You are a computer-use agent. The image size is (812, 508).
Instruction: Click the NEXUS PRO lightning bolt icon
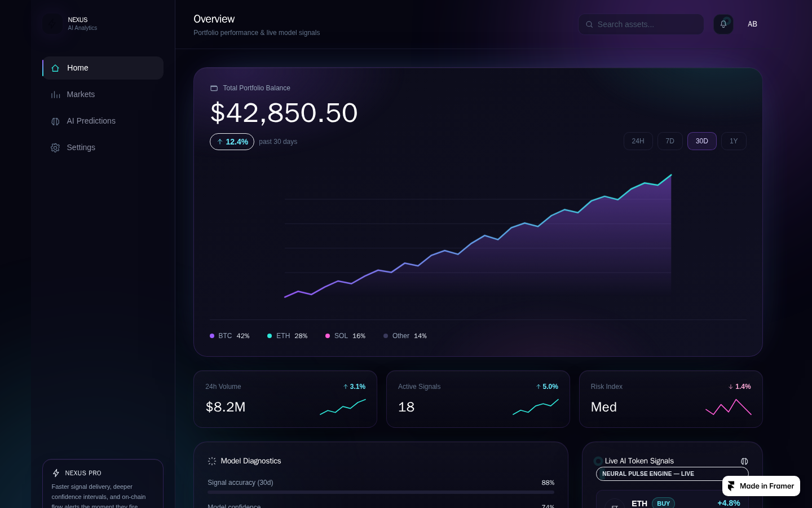56,473
